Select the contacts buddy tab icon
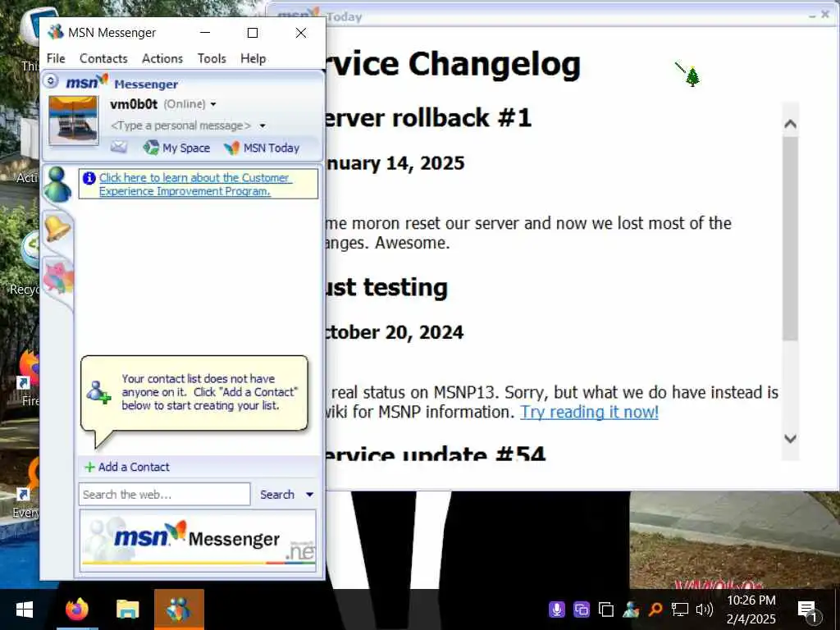840x630 pixels. tap(57, 184)
